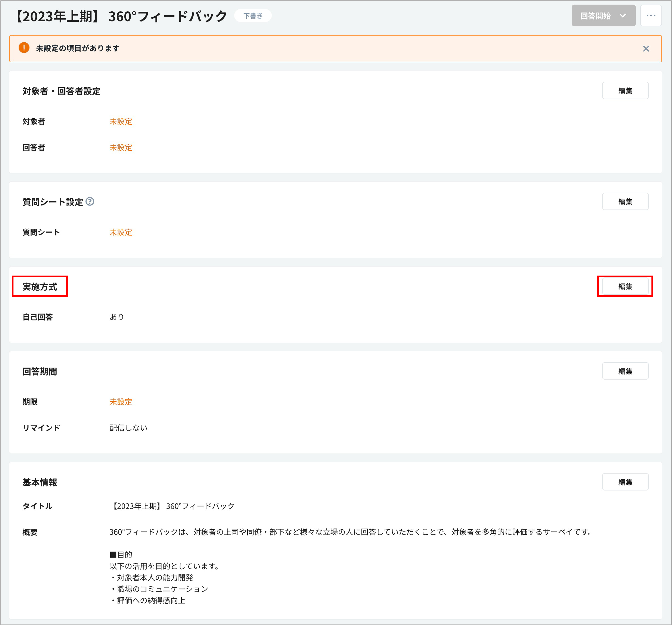Click 未設定 next to 回答者
Image resolution: width=672 pixels, height=625 pixels.
121,147
